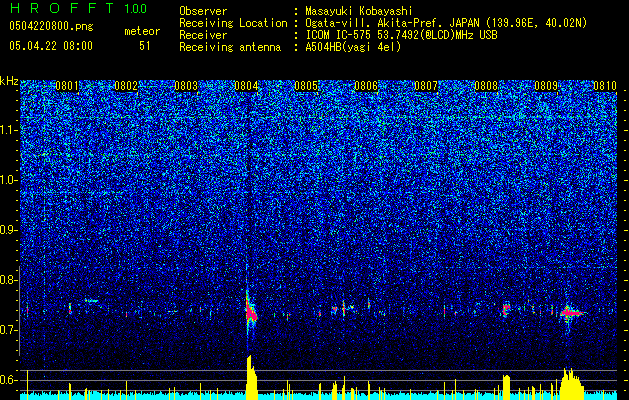Viewport: 629px width, 400px height.
Task: Click the 0810 time marker
Action: click(605, 86)
